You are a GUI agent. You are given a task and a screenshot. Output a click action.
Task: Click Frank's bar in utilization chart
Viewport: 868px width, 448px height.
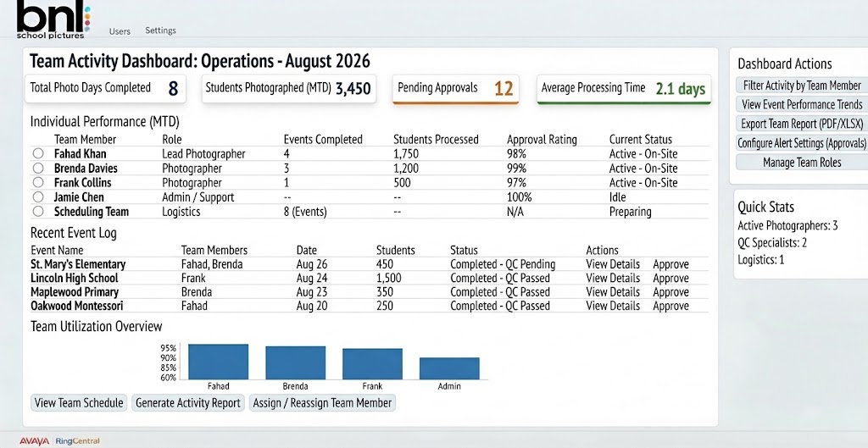tap(373, 364)
